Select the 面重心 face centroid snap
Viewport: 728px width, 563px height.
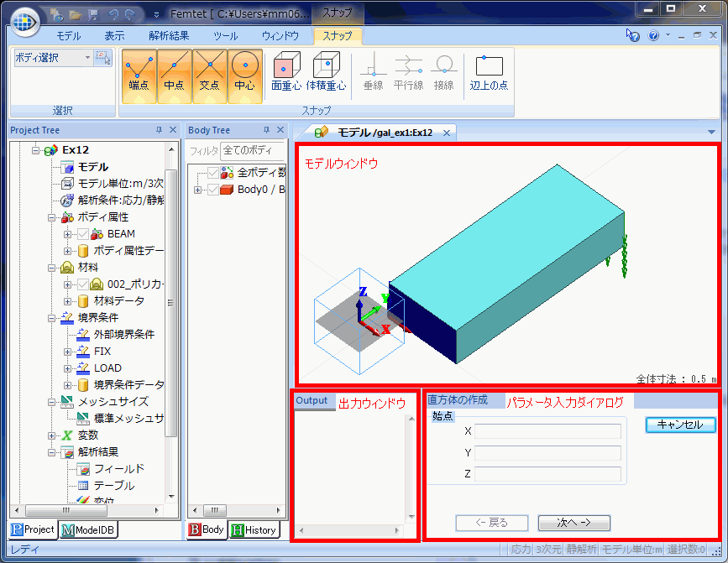tap(286, 71)
